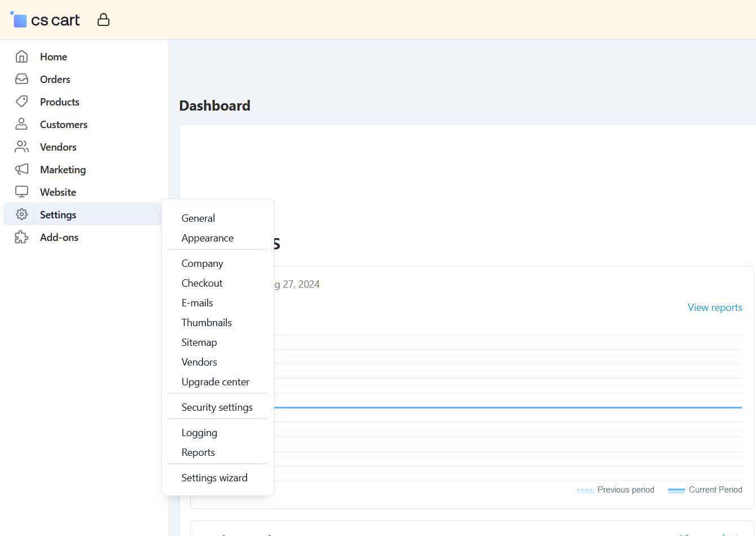Open Upgrade center
Image resolution: width=756 pixels, height=536 pixels.
pos(216,382)
